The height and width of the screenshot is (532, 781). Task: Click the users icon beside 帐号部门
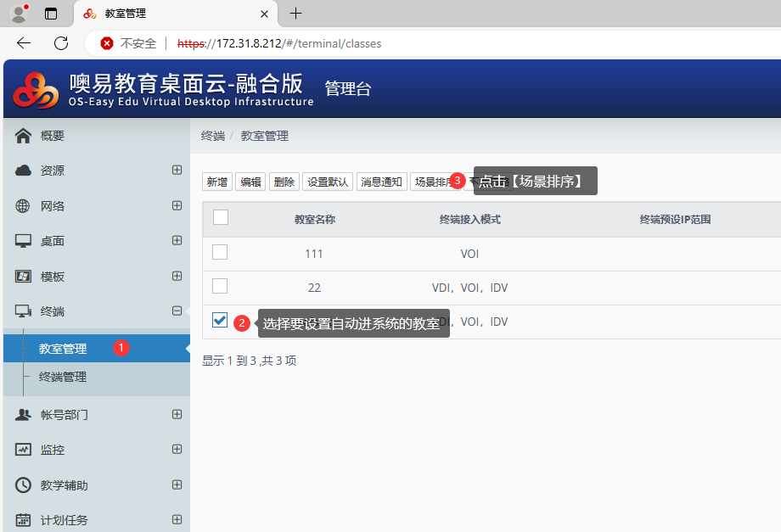point(24,415)
